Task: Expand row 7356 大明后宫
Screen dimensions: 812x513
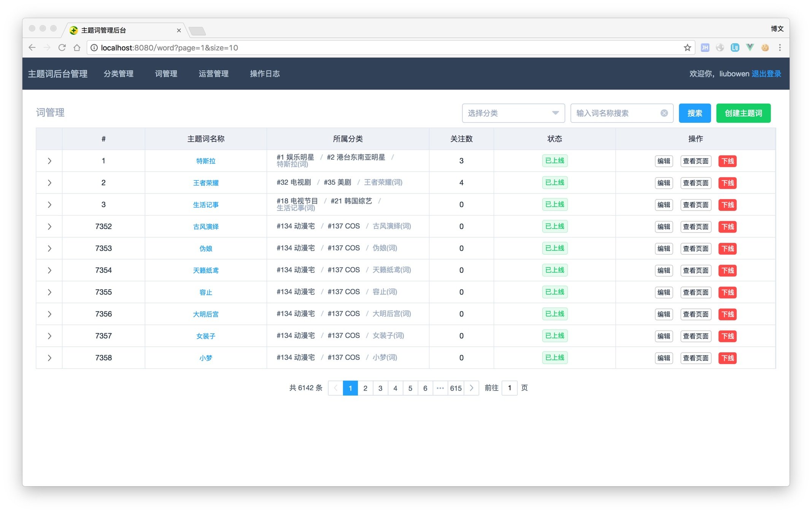Action: tap(49, 314)
